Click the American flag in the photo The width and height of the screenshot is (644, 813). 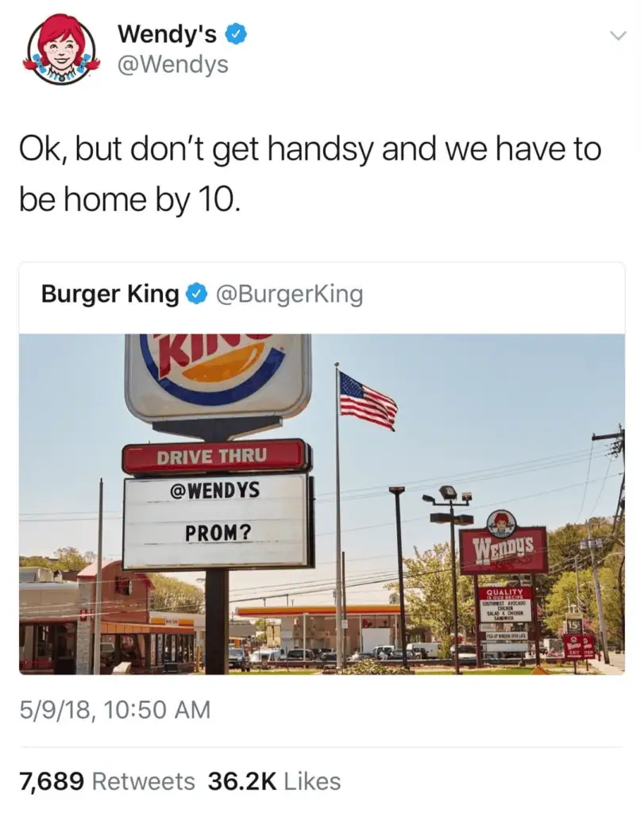[x=367, y=400]
